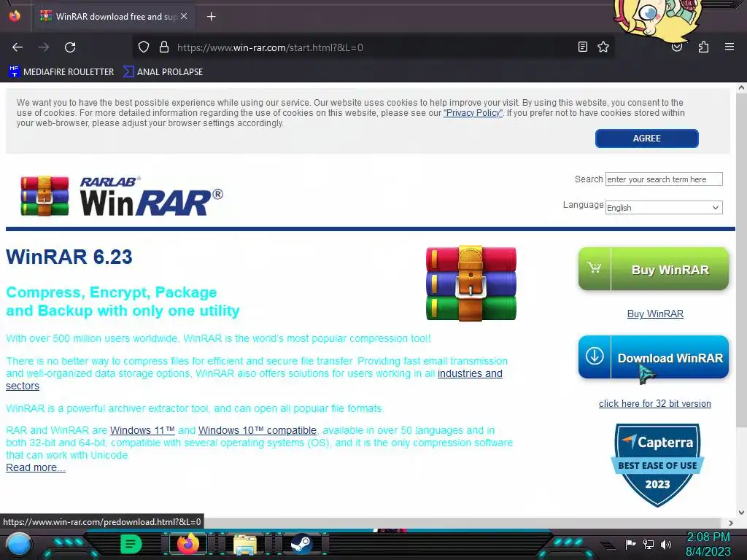Click the Capterra Best Ease of Use badge
Image resolution: width=747 pixels, height=560 pixels.
point(657,464)
